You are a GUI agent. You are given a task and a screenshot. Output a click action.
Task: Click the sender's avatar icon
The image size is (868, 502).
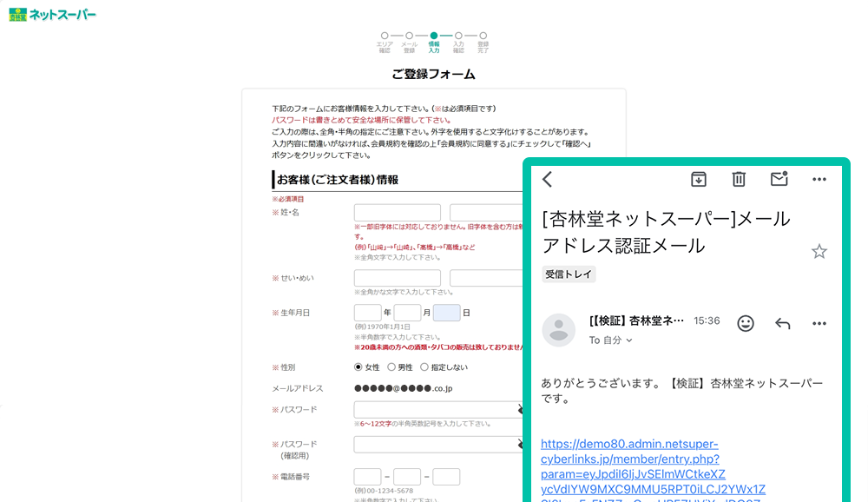[x=558, y=330]
